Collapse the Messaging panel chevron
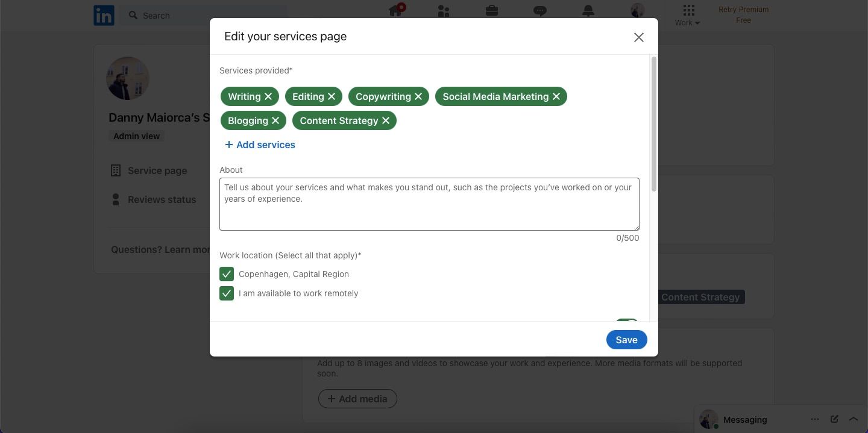Image resolution: width=868 pixels, height=433 pixels. [854, 419]
